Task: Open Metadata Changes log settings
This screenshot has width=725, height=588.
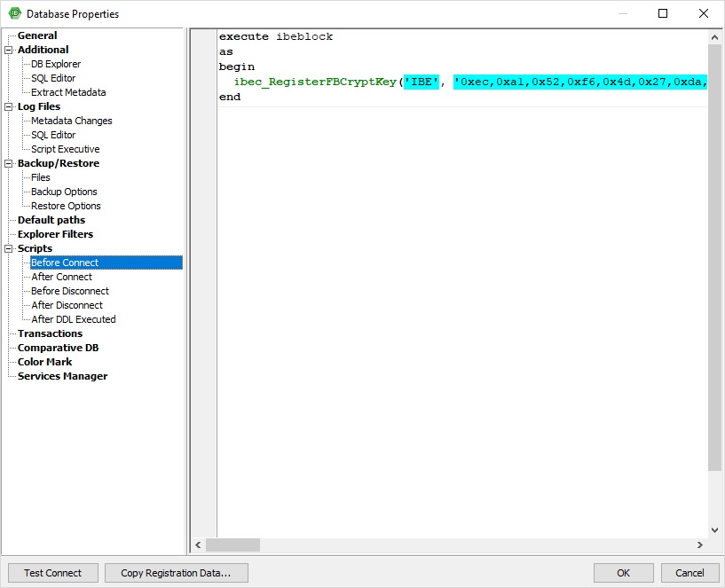Action: [72, 122]
